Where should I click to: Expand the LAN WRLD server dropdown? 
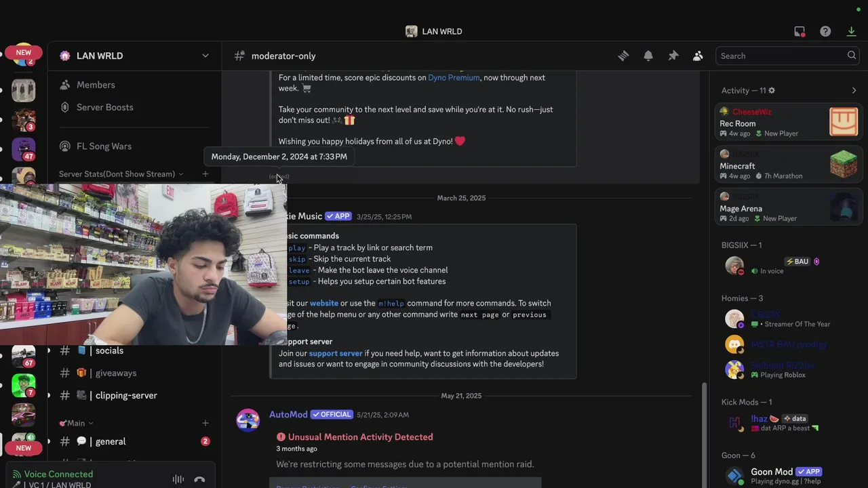[205, 56]
